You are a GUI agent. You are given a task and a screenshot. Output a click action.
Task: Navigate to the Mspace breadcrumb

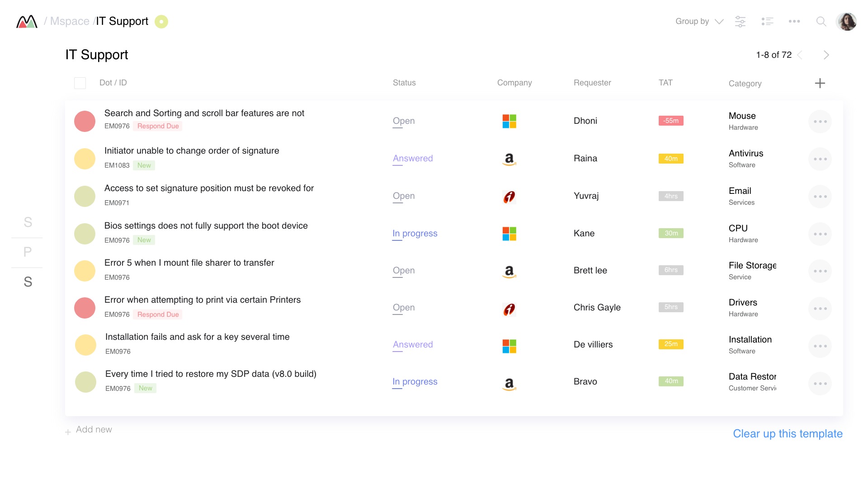point(70,21)
